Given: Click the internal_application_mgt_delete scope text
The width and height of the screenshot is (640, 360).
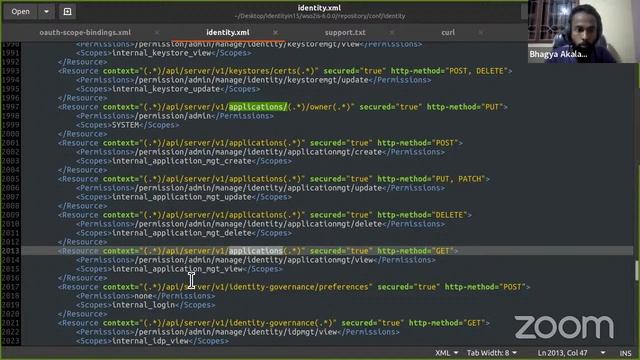Looking at the screenshot, I should [x=182, y=233].
